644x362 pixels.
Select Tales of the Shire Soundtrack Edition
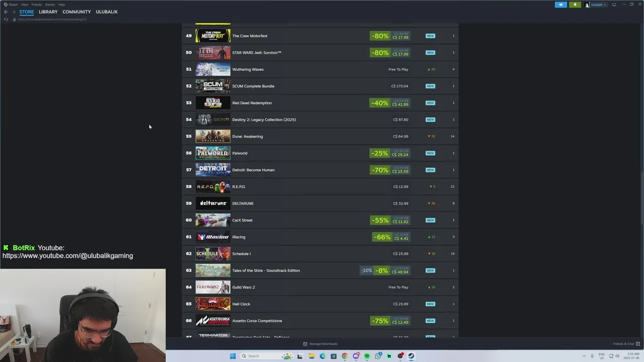(x=266, y=270)
